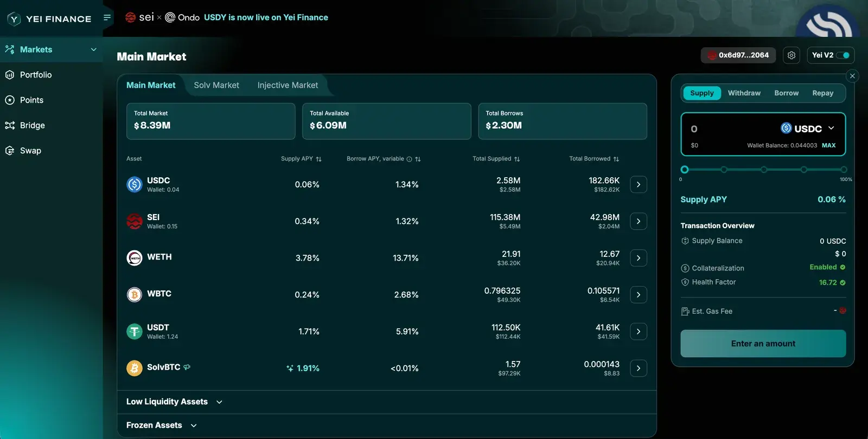Click the SEI asset icon
The width and height of the screenshot is (868, 439).
pos(135,221)
